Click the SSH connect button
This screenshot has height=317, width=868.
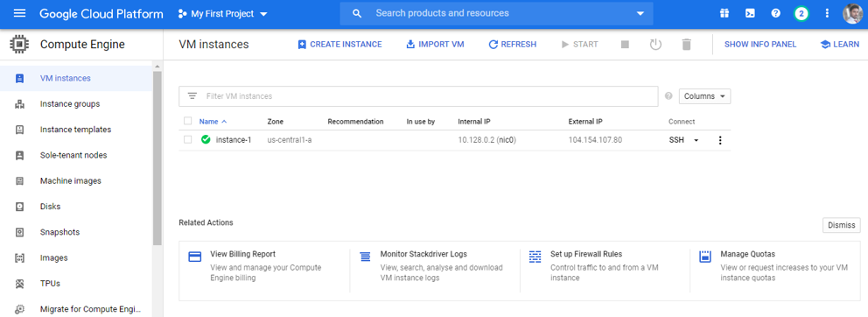(676, 139)
